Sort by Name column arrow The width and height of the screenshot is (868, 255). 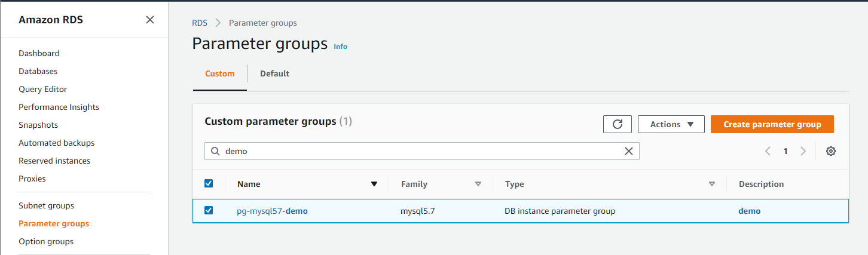(374, 184)
